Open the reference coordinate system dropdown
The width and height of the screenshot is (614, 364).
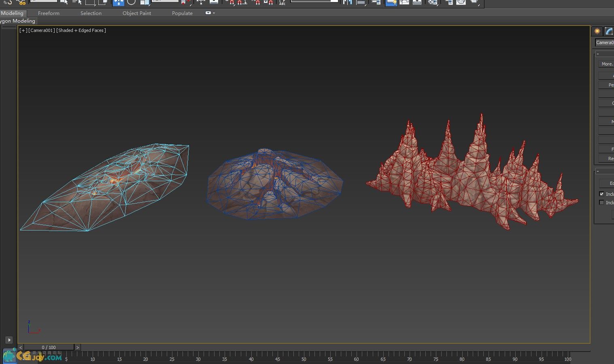tap(165, 1)
